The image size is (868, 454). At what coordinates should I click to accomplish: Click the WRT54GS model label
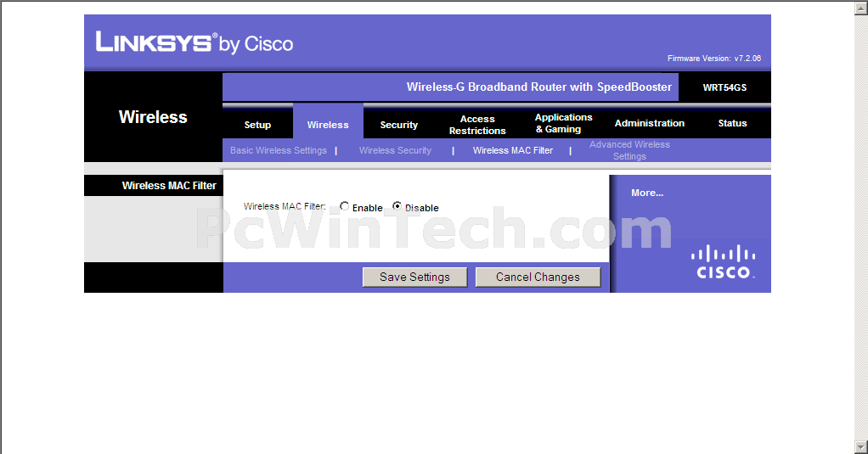pyautogui.click(x=724, y=87)
